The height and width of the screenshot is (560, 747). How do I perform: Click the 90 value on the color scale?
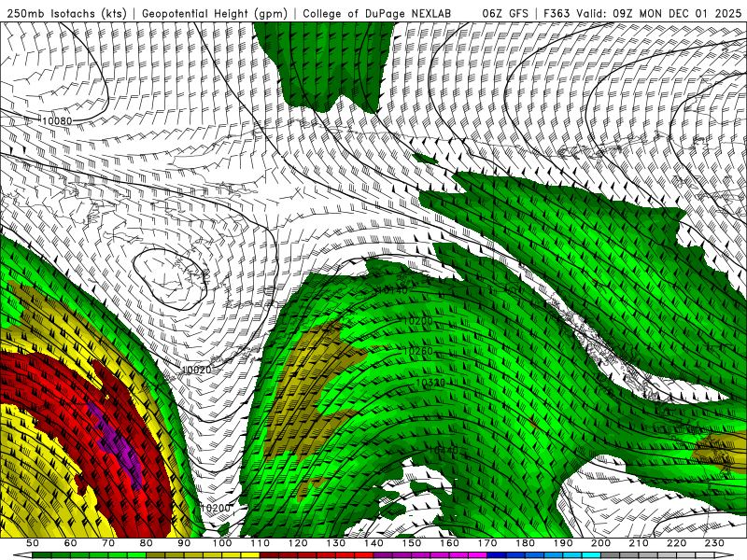(184, 543)
